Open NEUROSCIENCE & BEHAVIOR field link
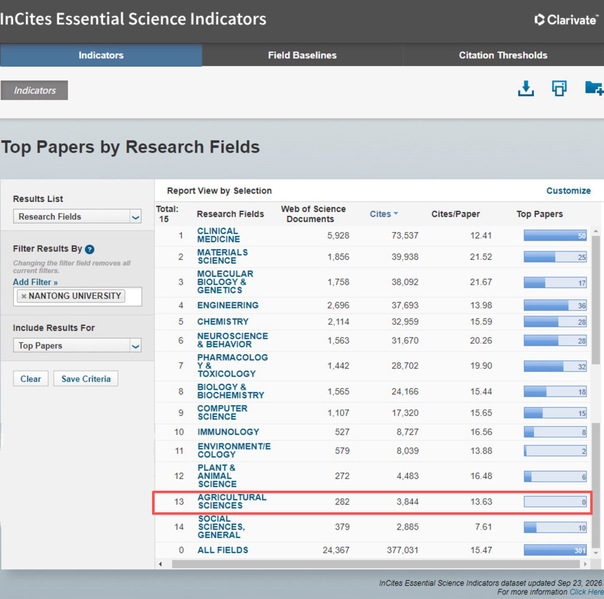 point(232,340)
